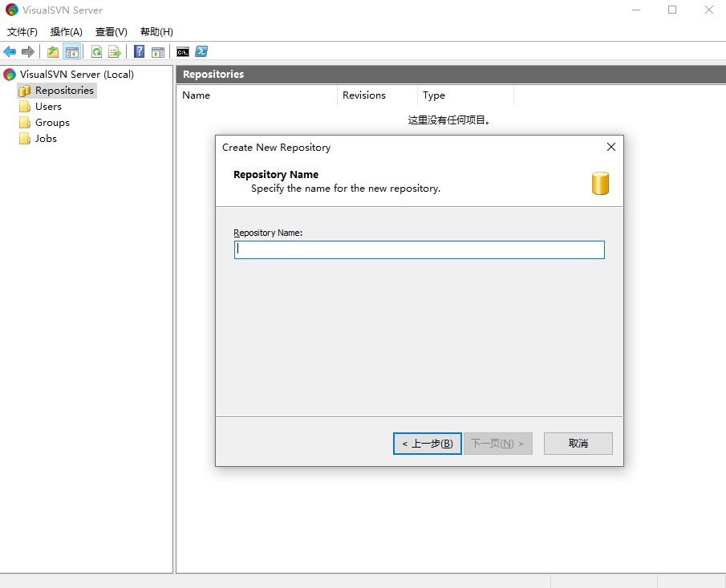Click the Back arrow toolbar icon
This screenshot has height=588, width=726.
(x=10, y=51)
